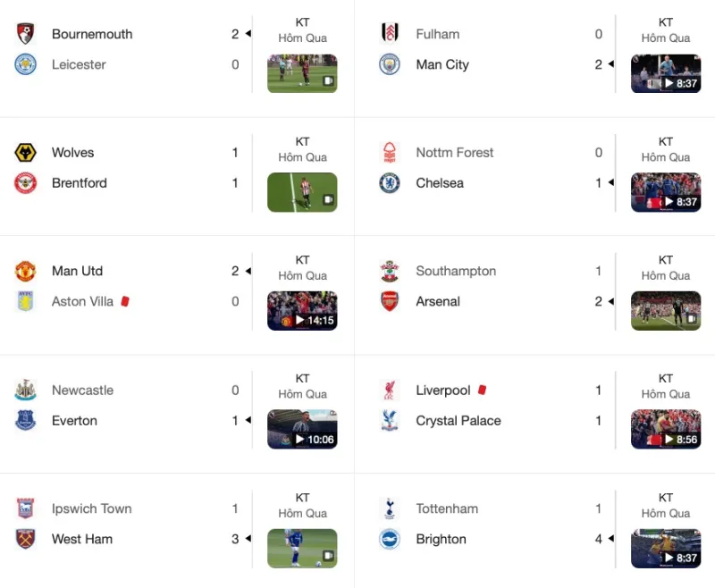
Task: Open the Southampton vs Arsenal match thumbnail
Action: 666,311
